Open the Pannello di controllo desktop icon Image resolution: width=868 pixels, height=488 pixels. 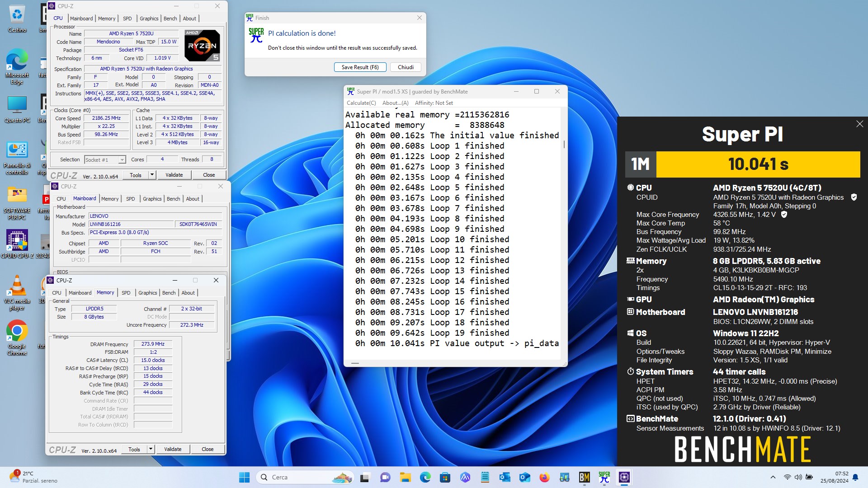tap(17, 157)
